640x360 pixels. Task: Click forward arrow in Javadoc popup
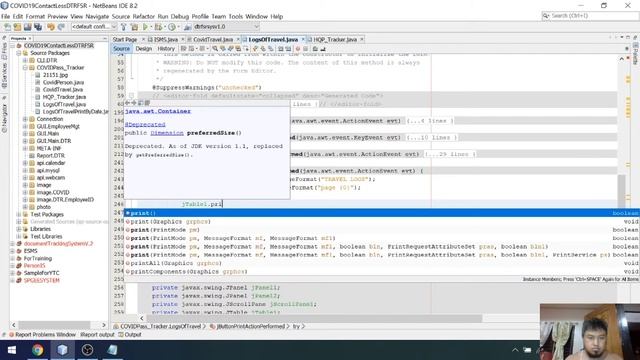pyautogui.click(x=133, y=103)
